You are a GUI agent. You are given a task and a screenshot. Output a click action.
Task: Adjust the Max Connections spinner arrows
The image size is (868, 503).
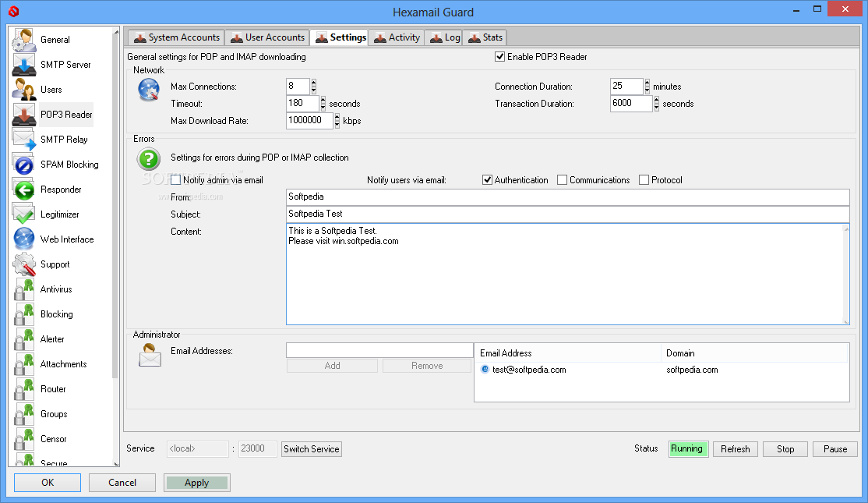pyautogui.click(x=314, y=87)
